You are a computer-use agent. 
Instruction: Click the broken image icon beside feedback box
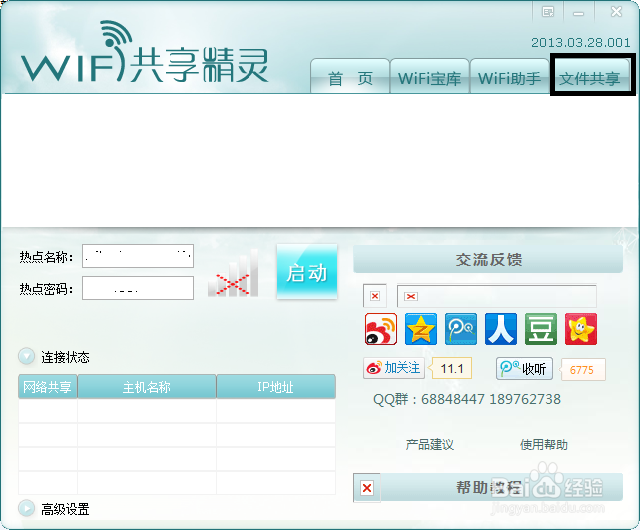click(x=375, y=296)
